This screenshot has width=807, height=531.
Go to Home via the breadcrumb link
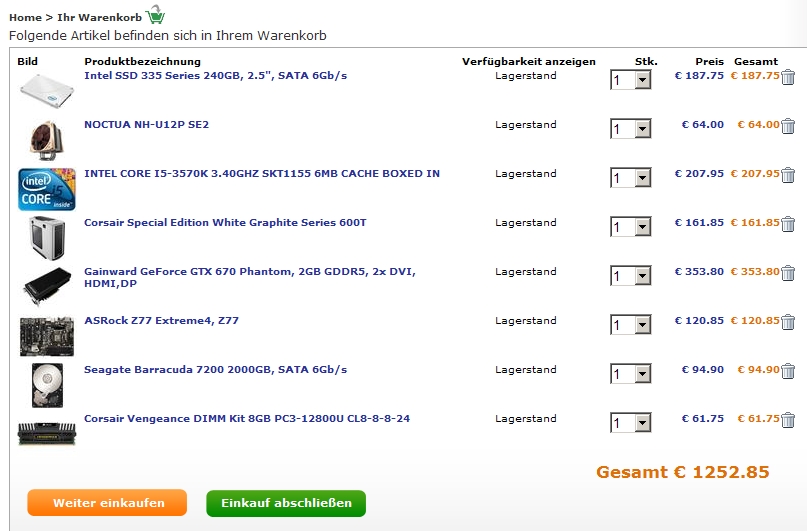(x=25, y=17)
